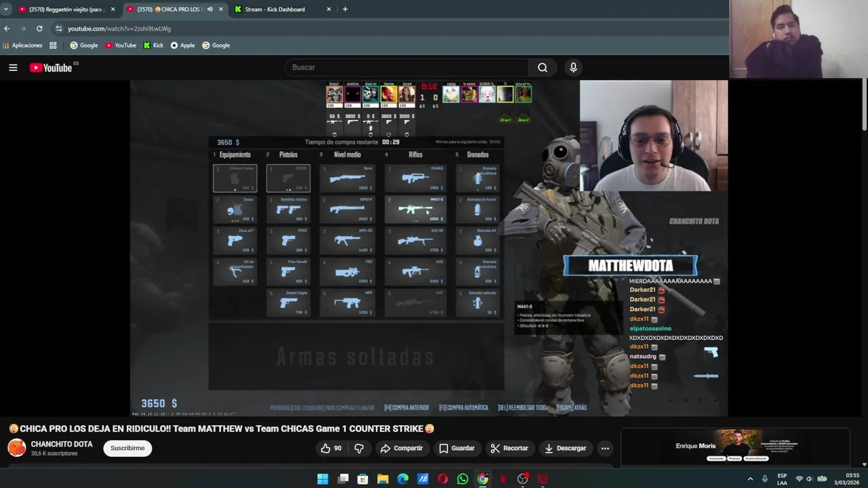Open WhatsApp from the taskbar

tap(462, 479)
